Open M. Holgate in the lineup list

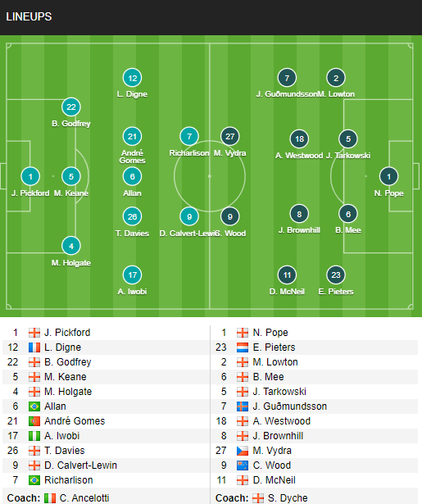(68, 392)
